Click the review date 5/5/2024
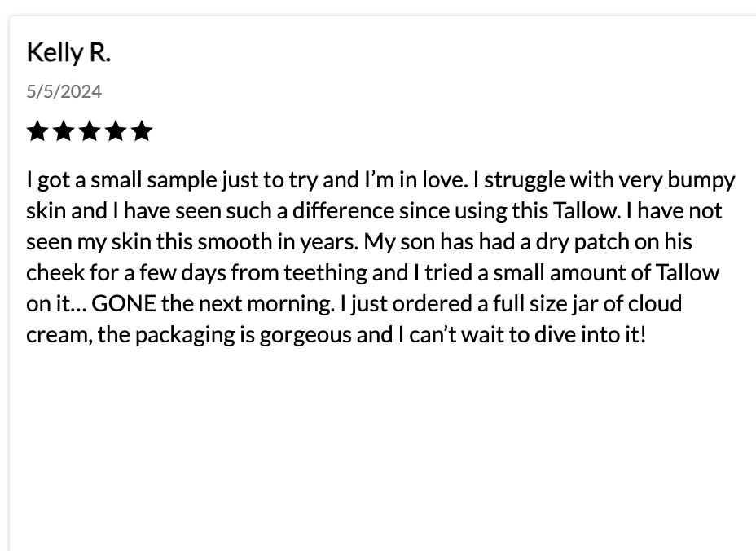Image resolution: width=756 pixels, height=551 pixels. 64,91
